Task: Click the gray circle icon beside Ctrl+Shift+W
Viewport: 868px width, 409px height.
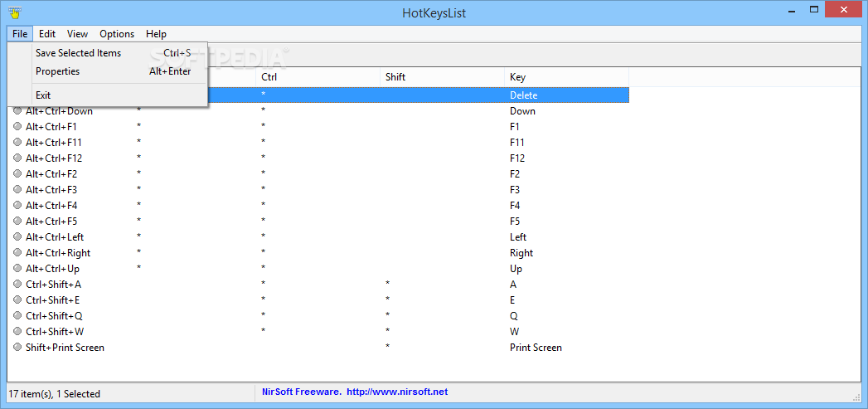Action: click(x=17, y=331)
